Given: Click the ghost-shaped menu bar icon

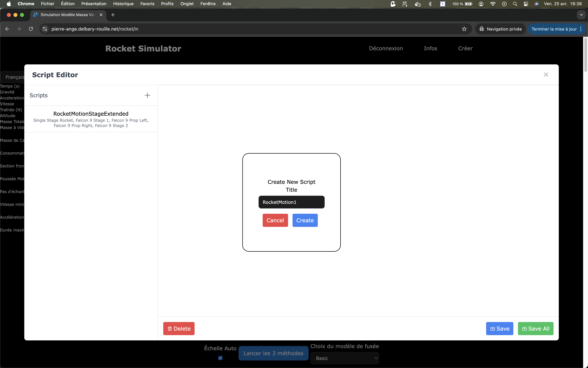Looking at the screenshot, I should pyautogui.click(x=393, y=4).
